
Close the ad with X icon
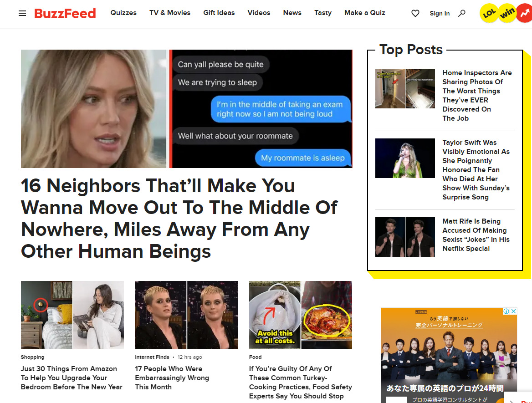[x=514, y=311]
